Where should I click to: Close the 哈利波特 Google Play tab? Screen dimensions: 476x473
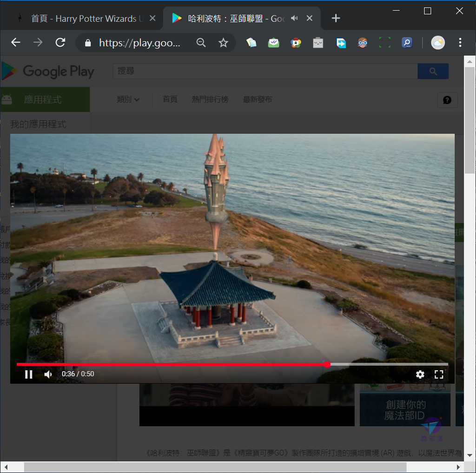(x=309, y=19)
